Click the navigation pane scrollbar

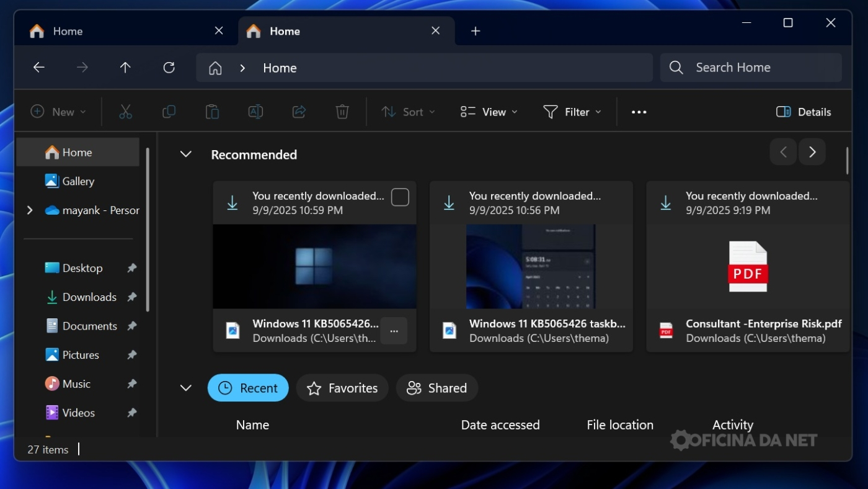click(x=148, y=230)
